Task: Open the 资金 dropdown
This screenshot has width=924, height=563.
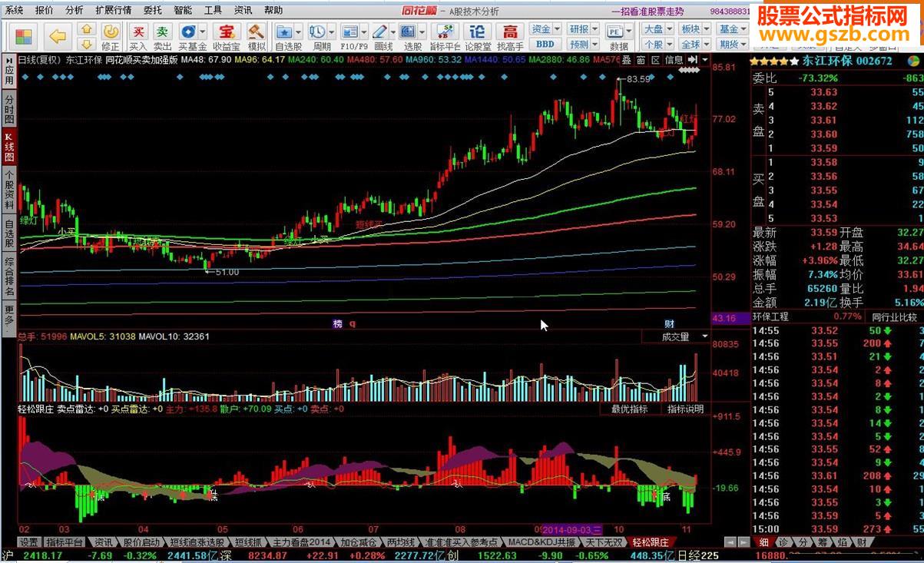Action: (545, 29)
